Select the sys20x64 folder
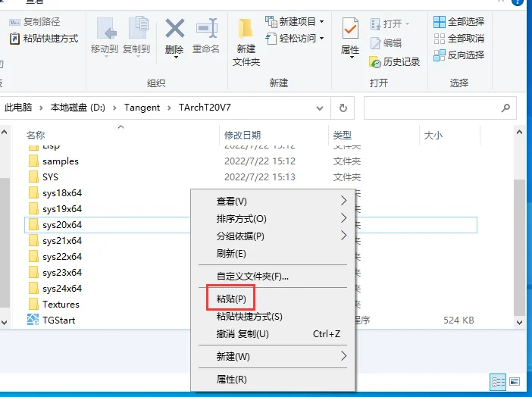The width and height of the screenshot is (532, 397). [x=62, y=225]
